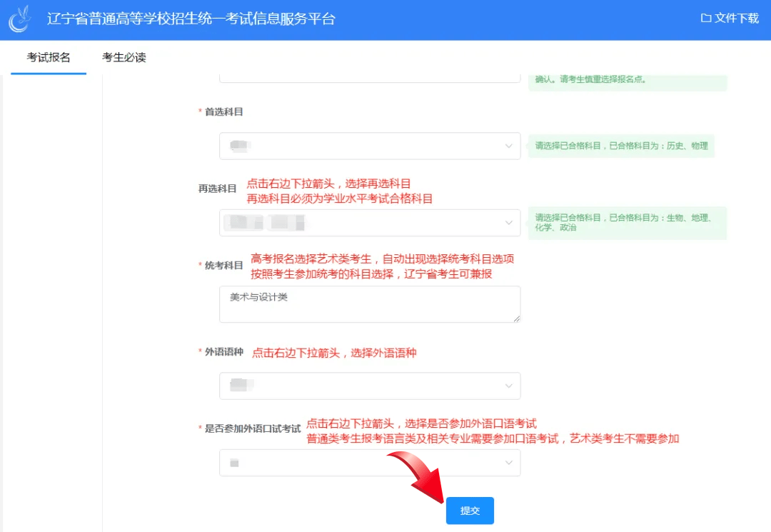Open the 文件下载 link text
The height and width of the screenshot is (532, 771).
click(x=736, y=19)
